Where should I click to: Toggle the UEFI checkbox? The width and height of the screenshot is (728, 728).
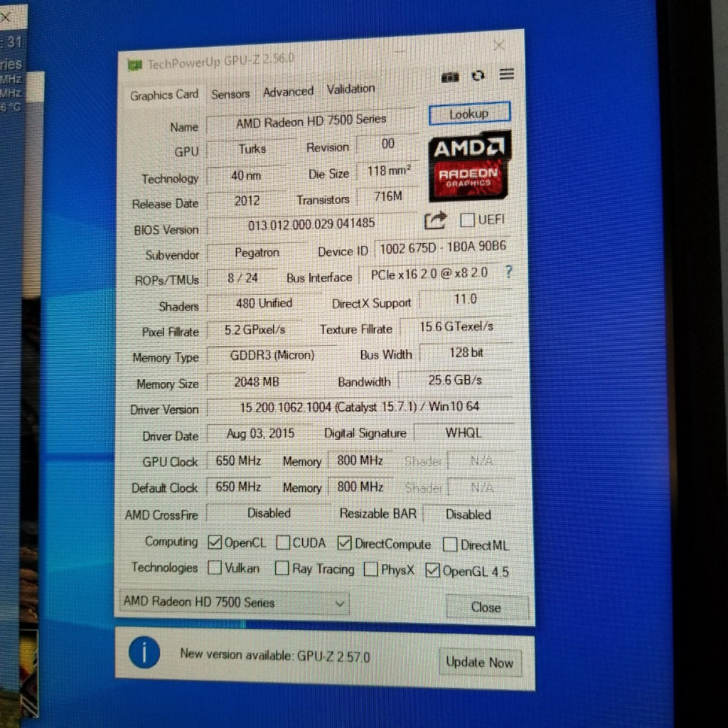(466, 220)
